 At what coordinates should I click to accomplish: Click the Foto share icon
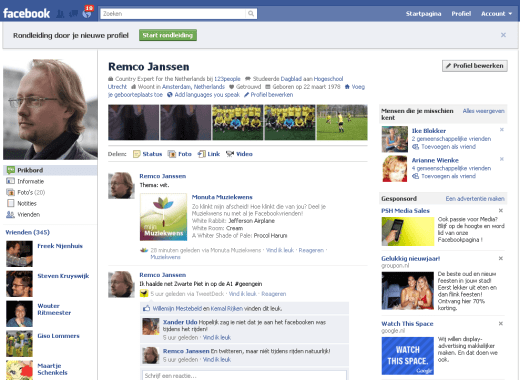click(172, 154)
